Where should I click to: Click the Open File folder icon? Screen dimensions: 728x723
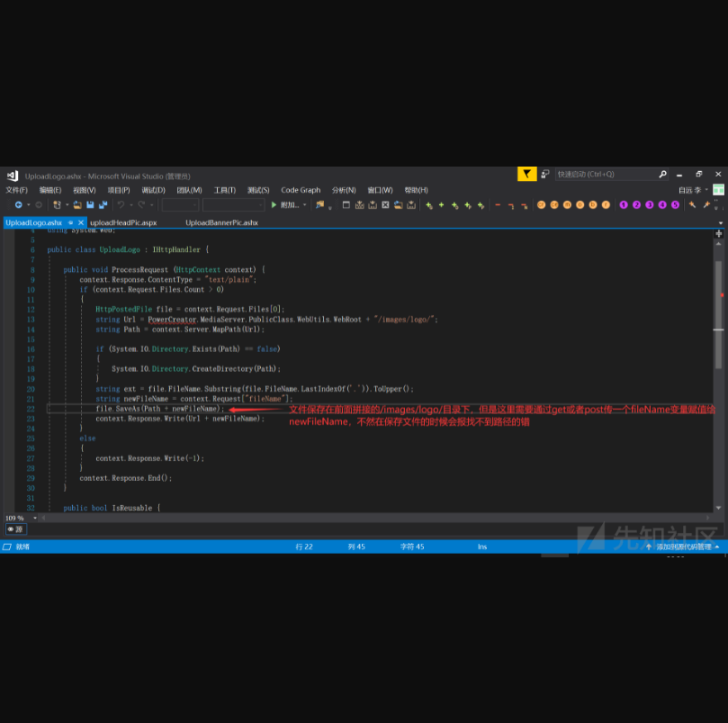(x=77, y=205)
